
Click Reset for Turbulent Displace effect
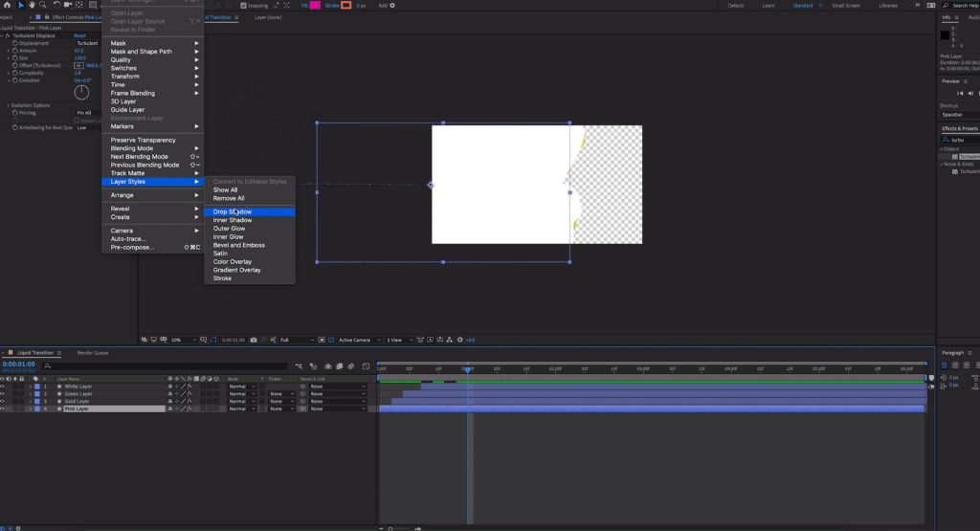[79, 35]
